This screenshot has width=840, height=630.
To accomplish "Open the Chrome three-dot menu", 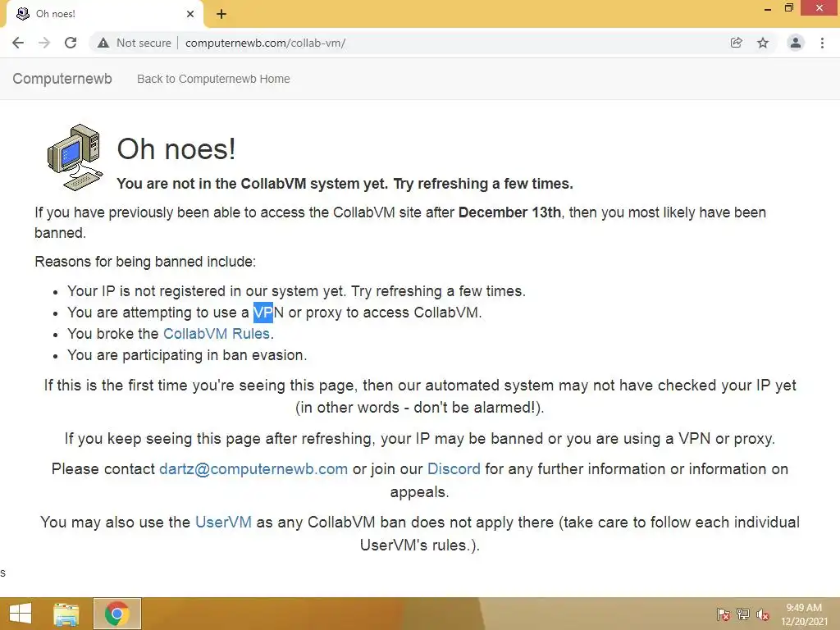I will [x=822, y=43].
